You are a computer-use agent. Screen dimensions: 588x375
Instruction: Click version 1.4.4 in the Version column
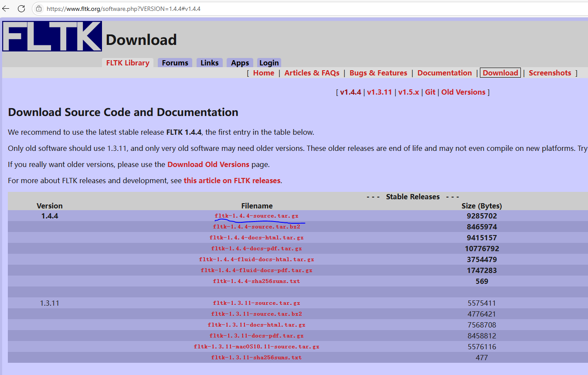point(50,216)
